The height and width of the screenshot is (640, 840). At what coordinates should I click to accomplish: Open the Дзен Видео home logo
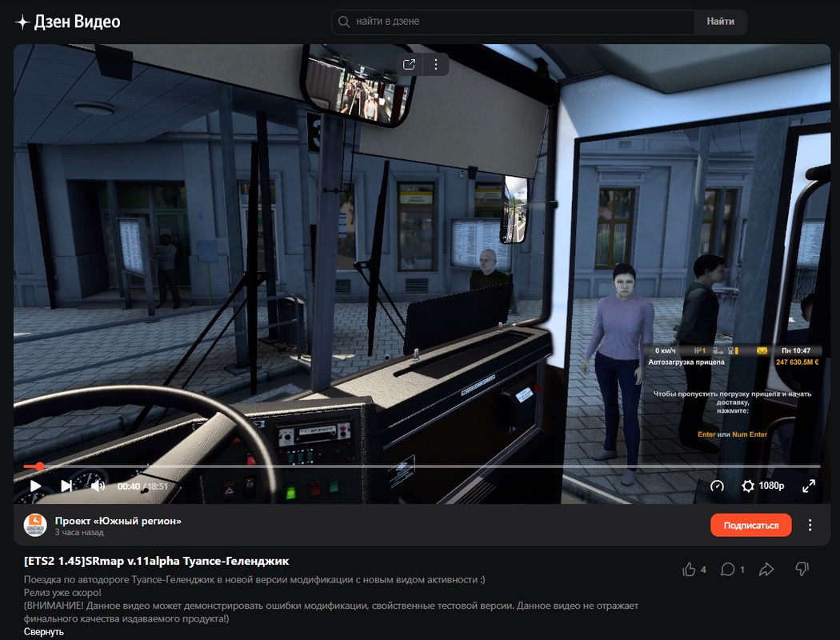pyautogui.click(x=67, y=22)
